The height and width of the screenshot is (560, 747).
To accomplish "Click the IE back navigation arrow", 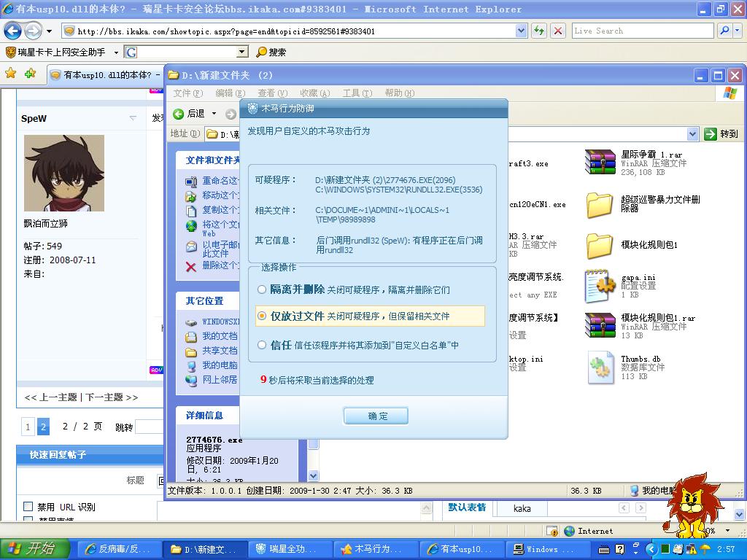I will 13,31.
